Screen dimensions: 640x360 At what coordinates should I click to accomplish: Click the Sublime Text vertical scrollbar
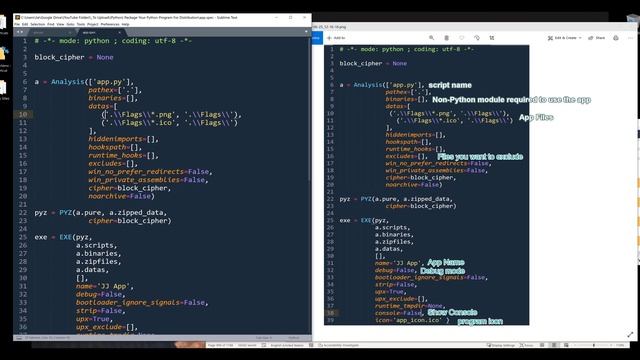[x=309, y=109]
